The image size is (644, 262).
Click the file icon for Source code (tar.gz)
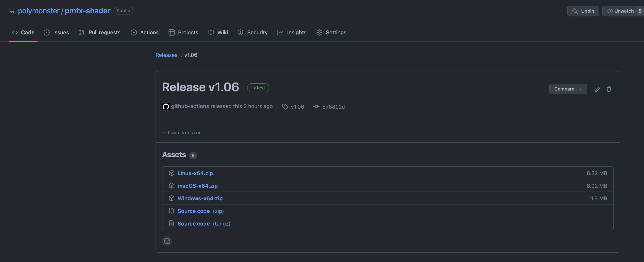click(x=171, y=224)
